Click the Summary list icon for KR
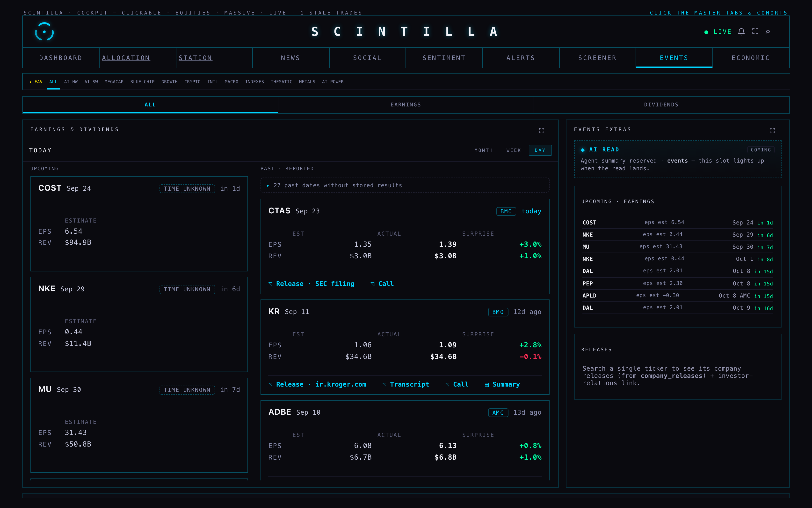 [x=486, y=385]
